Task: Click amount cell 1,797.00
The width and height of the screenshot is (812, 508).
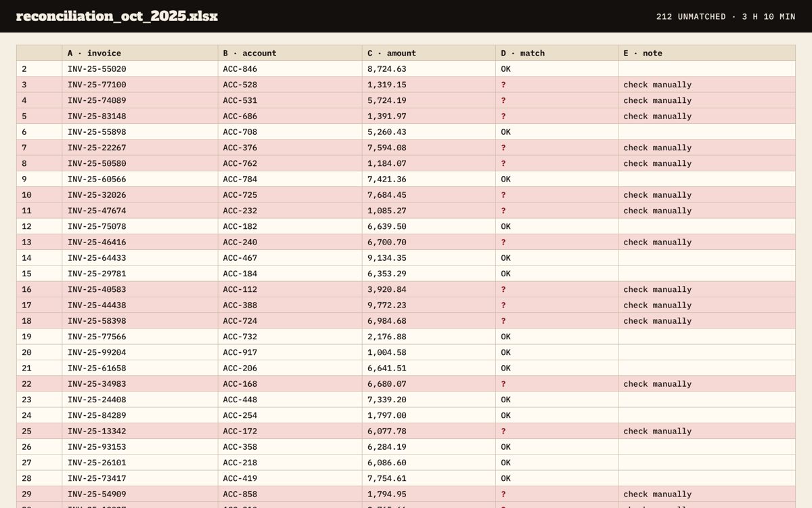Action: coord(429,415)
